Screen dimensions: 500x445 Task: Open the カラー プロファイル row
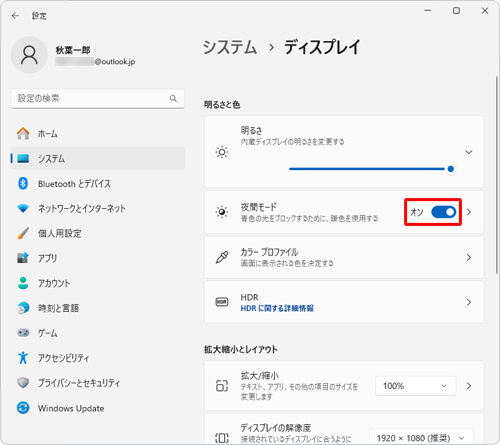[x=344, y=257]
